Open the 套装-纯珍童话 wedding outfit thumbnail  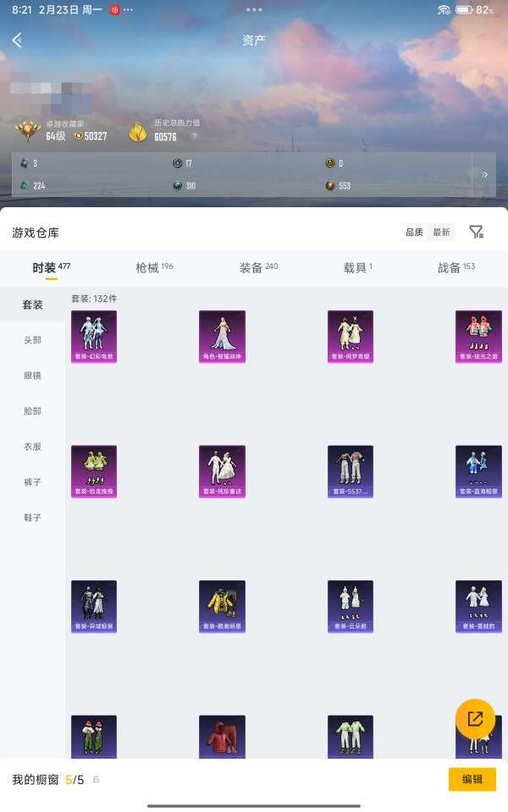tap(223, 471)
